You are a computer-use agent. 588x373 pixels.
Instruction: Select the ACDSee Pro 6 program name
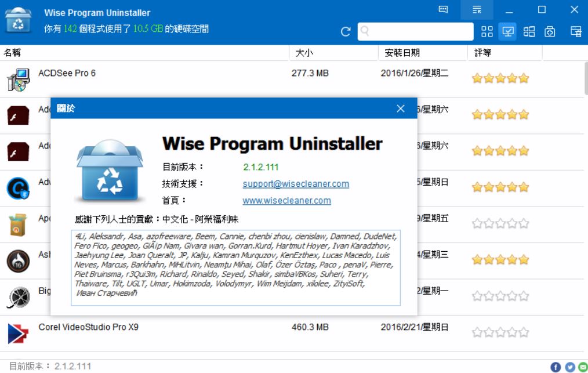click(x=67, y=73)
